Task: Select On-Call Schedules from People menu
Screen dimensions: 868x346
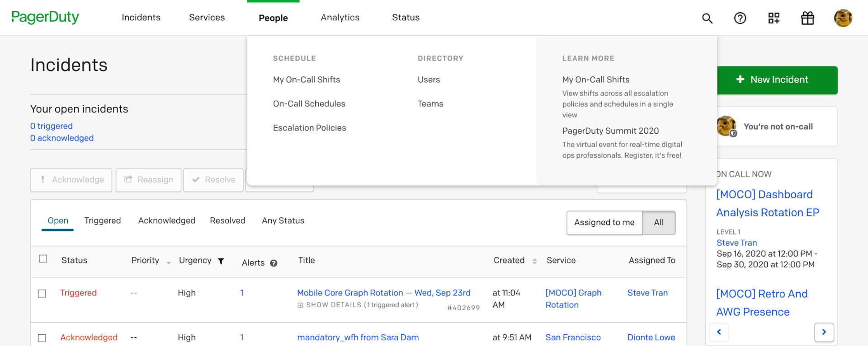Action: pos(309,104)
